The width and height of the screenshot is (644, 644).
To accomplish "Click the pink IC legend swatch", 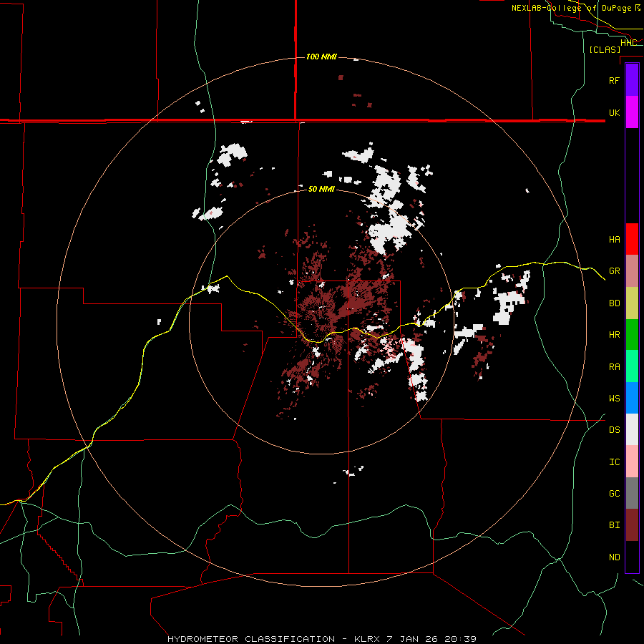I will click(632, 462).
